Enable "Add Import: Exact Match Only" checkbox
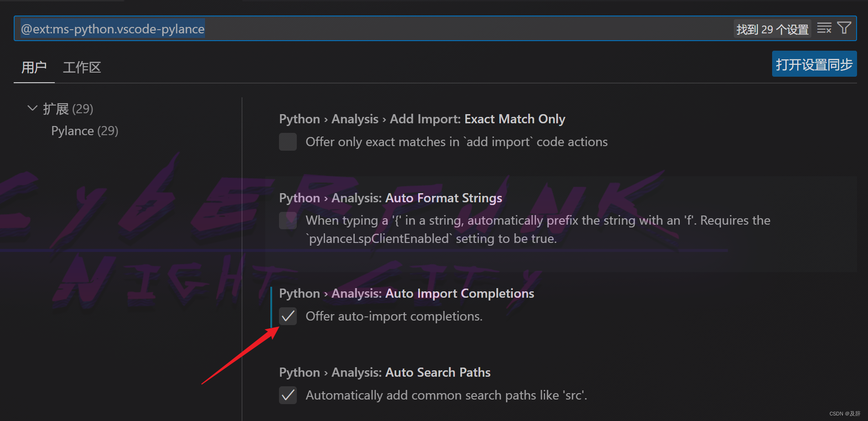 coord(288,142)
